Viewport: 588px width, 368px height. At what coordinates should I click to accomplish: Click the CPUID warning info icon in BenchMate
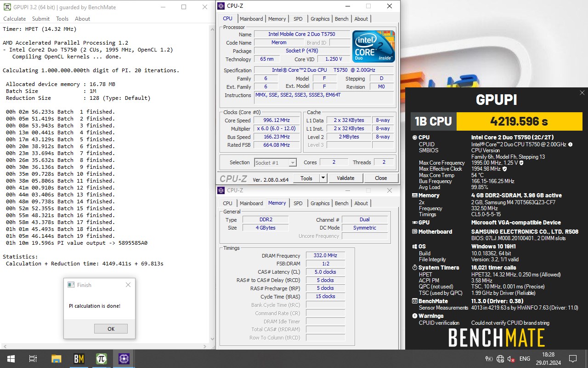tap(570, 144)
